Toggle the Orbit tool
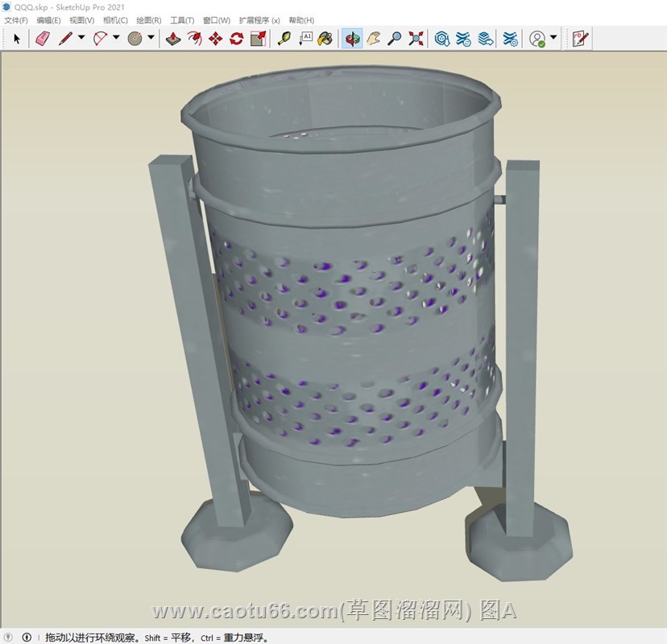 [352, 38]
